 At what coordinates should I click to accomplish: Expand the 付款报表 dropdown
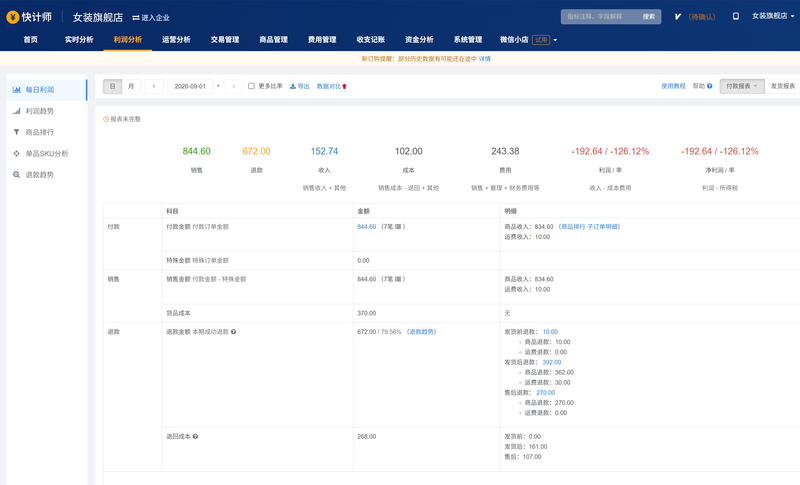(x=742, y=86)
